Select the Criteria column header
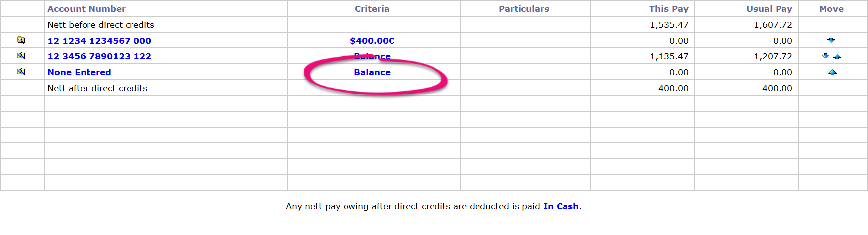868x235 pixels. click(372, 9)
